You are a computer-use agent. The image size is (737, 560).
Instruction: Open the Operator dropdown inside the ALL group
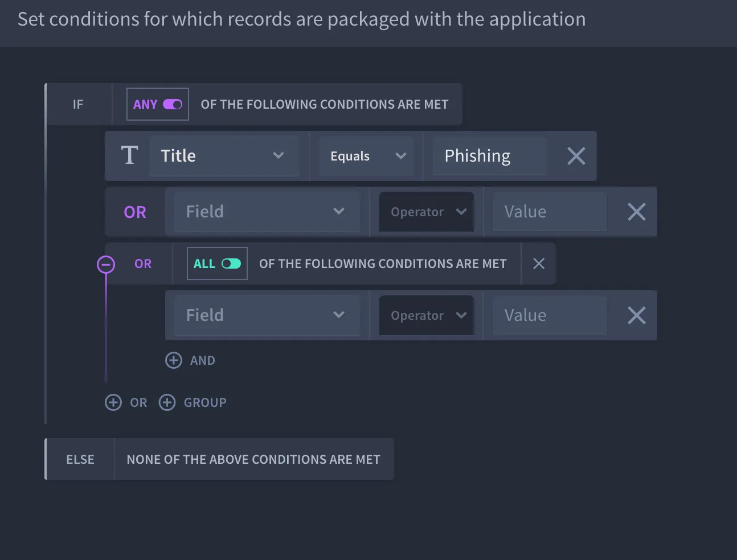[427, 315]
